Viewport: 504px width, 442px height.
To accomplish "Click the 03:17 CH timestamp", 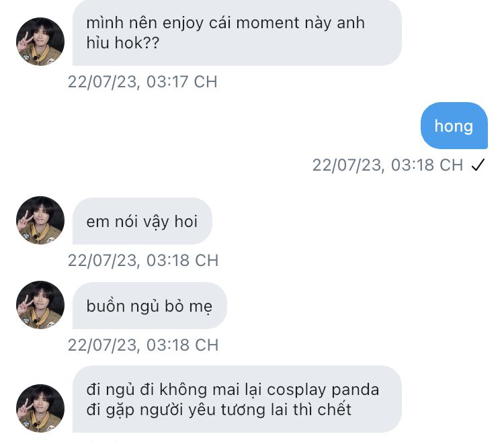I will tap(142, 82).
